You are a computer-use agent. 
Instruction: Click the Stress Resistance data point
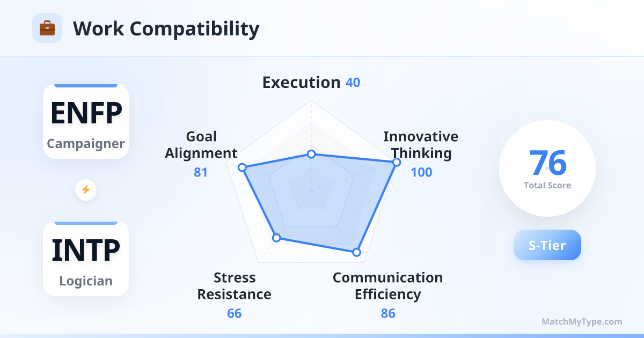(x=276, y=238)
